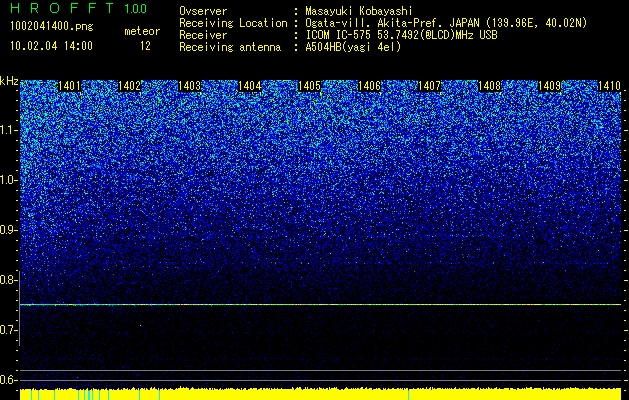
Task: Click the 1403 time marker
Action: tap(189, 86)
